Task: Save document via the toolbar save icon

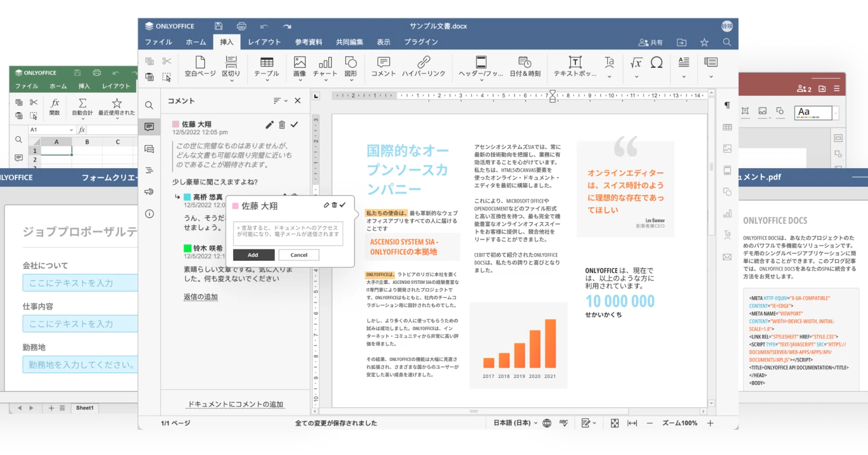Action: [x=219, y=26]
